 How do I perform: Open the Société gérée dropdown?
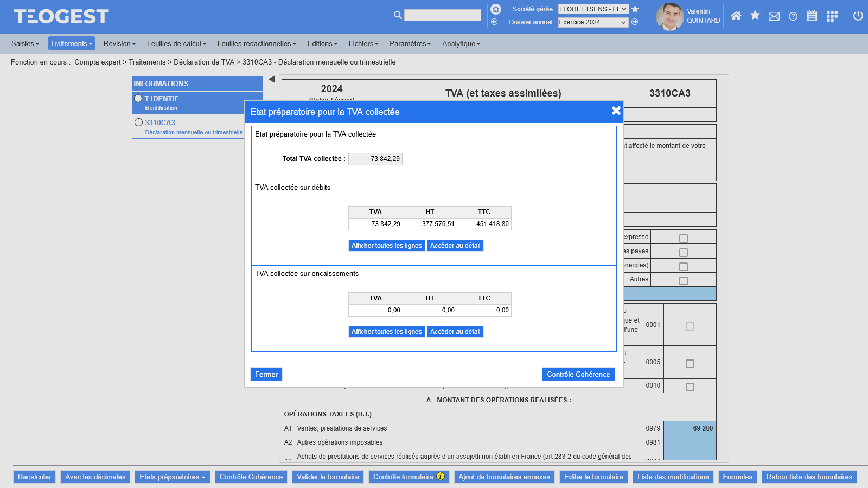pyautogui.click(x=593, y=9)
